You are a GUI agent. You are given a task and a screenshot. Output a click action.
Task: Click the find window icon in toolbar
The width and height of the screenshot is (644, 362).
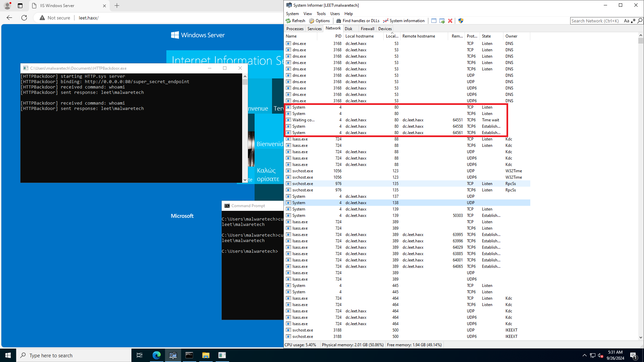click(x=434, y=21)
